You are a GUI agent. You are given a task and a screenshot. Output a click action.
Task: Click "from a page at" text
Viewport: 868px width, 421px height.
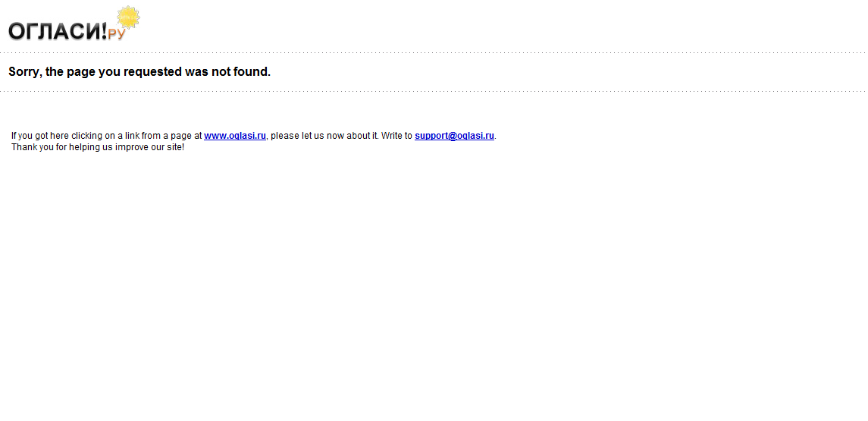[171, 136]
